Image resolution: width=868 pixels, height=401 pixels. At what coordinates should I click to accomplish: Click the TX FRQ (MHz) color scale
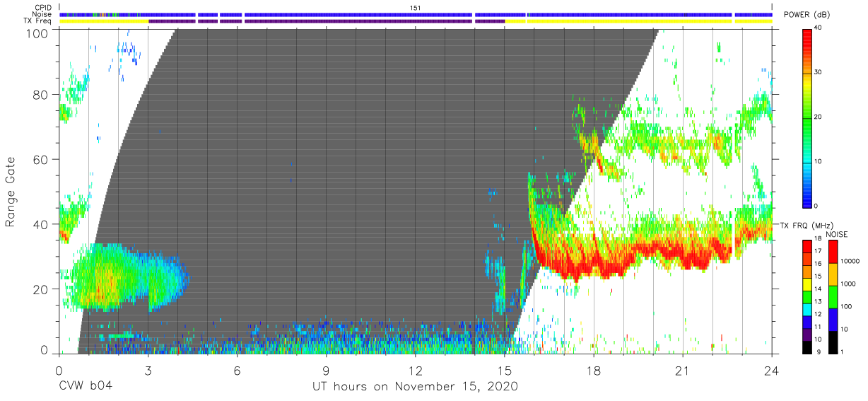tap(807, 296)
